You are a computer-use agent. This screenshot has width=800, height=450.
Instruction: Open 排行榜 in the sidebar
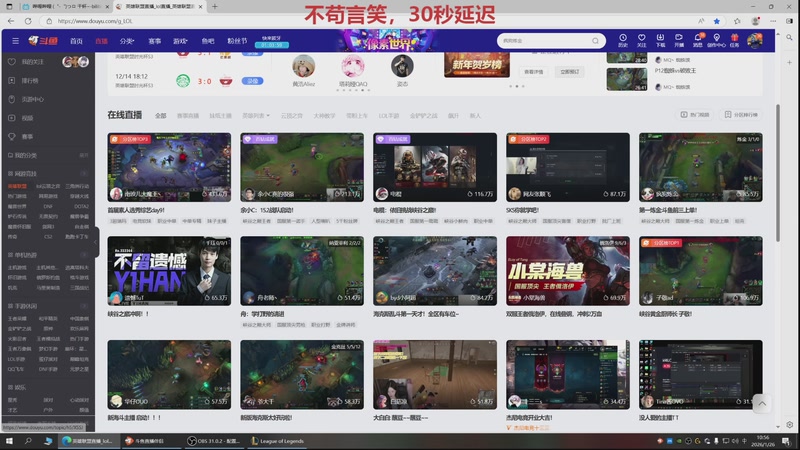[x=30, y=81]
